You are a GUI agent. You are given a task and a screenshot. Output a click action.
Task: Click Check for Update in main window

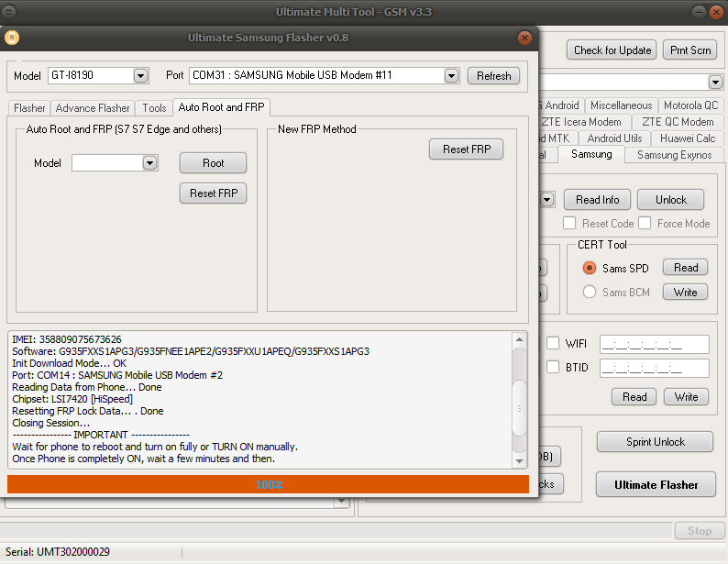pos(612,50)
